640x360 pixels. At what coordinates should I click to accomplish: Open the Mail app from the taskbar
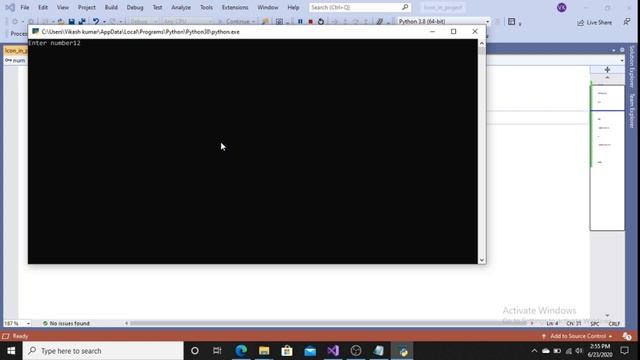pos(310,351)
